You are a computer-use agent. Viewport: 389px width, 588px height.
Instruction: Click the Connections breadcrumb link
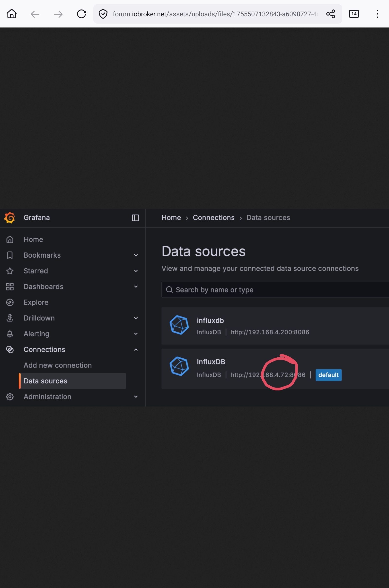pyautogui.click(x=214, y=218)
